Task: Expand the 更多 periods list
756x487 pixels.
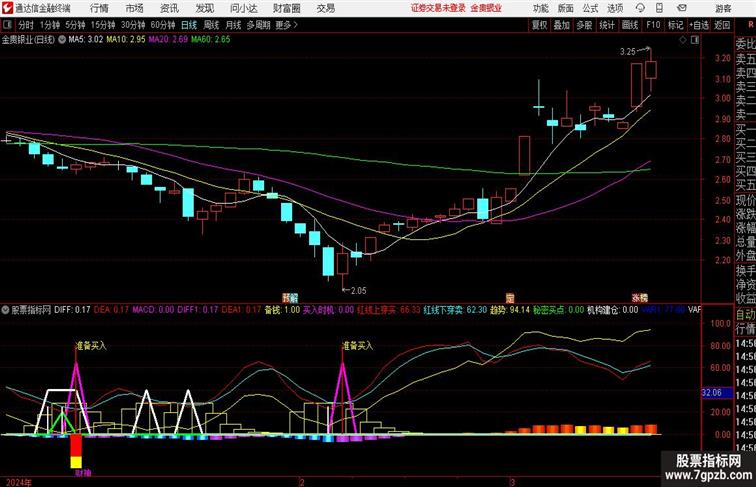Action: (x=286, y=25)
